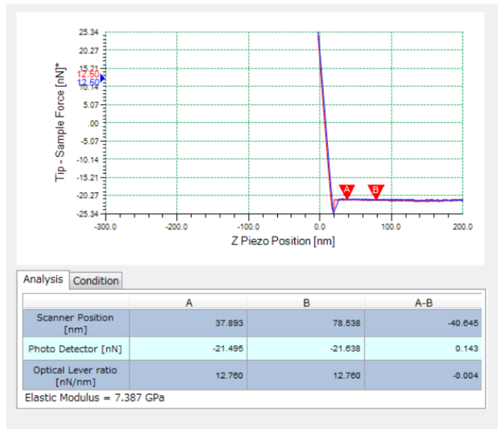
Task: Select the 78.538 scanner position cell
Action: coord(305,323)
